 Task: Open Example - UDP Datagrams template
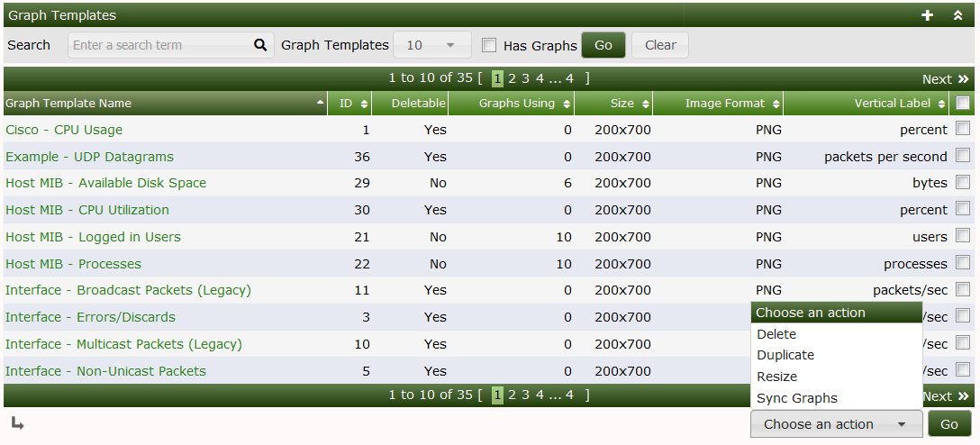[89, 157]
